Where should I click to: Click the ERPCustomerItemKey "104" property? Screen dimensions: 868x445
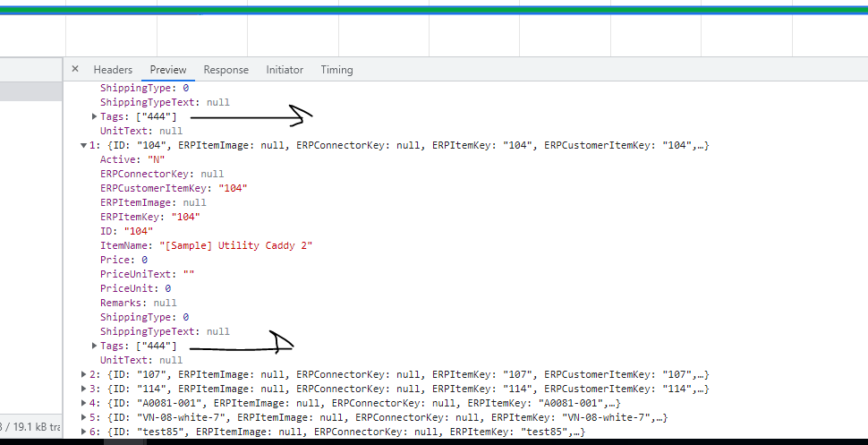pos(174,188)
